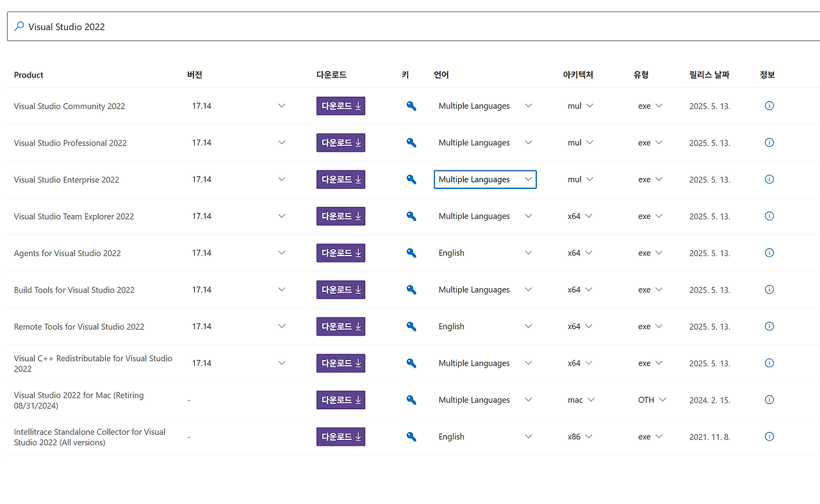Image resolution: width=820 pixels, height=504 pixels.
Task: Open architecture dropdown for Intellitrace Standalone Collector
Action: pyautogui.click(x=580, y=437)
